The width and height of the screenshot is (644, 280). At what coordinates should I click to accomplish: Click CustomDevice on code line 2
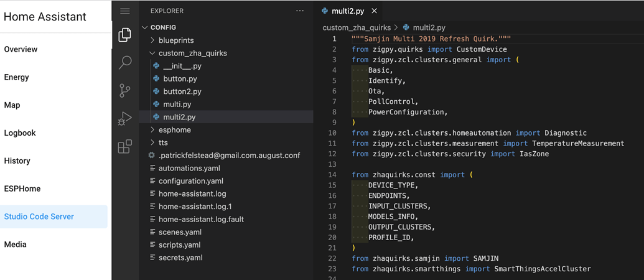pyautogui.click(x=482, y=49)
